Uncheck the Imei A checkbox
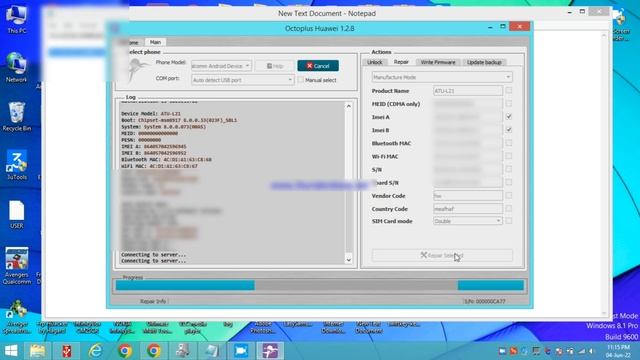 click(509, 117)
